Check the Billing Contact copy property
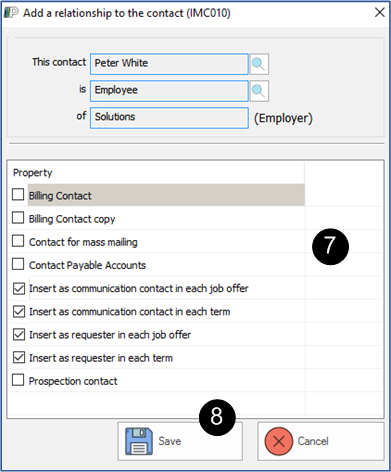The width and height of the screenshot is (391, 472). point(18,218)
